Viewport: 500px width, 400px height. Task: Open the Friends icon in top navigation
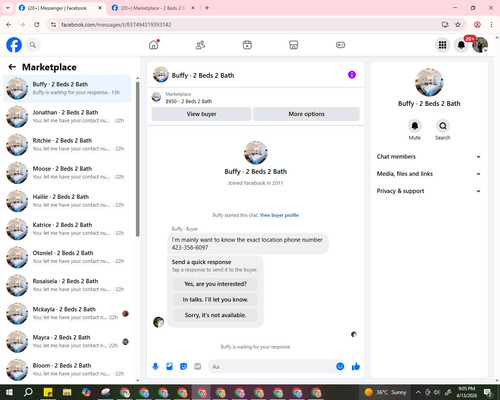[x=200, y=45]
